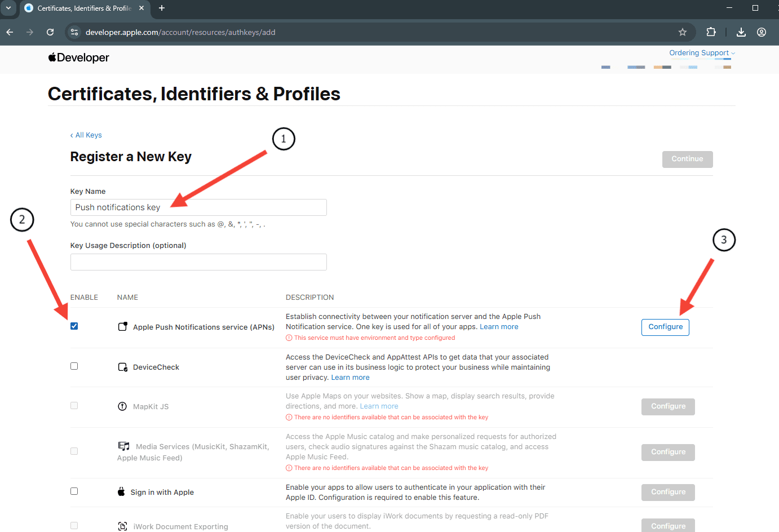779x532 pixels.
Task: Click the ENABLE column header
Action: tap(84, 298)
